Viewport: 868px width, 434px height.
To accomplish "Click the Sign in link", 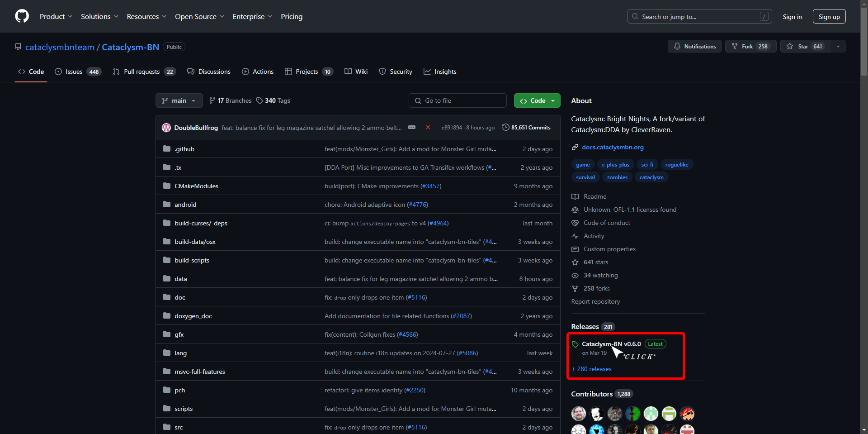I will point(792,17).
